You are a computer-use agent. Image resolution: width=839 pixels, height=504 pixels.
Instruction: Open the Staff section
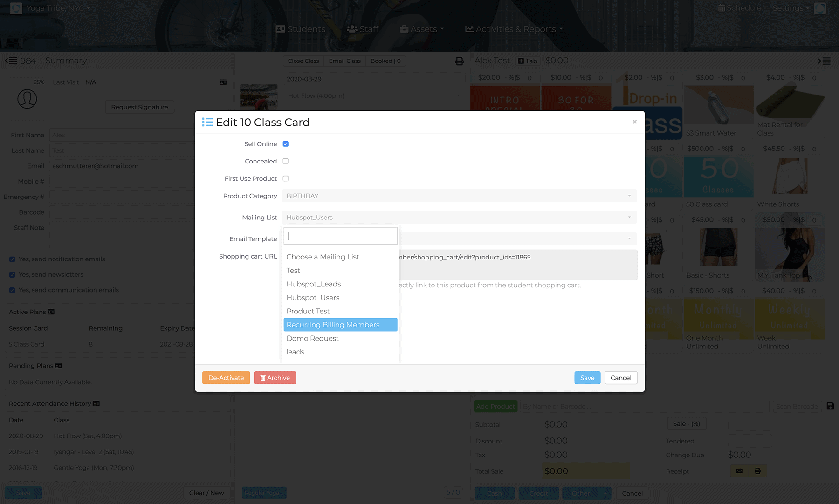363,29
